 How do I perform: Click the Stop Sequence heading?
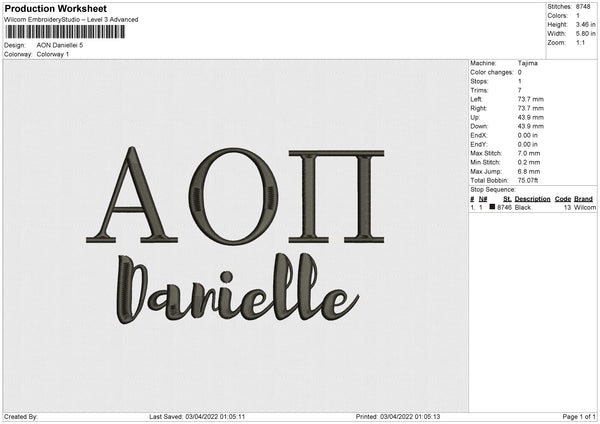point(493,190)
